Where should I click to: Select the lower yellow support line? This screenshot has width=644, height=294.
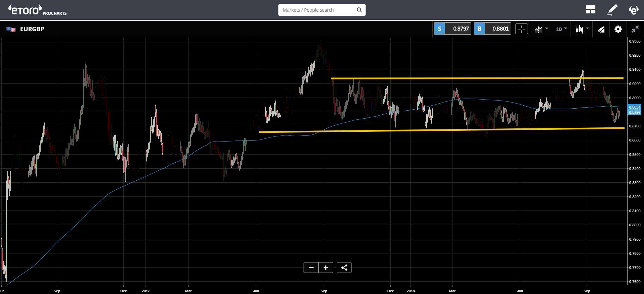click(442, 130)
